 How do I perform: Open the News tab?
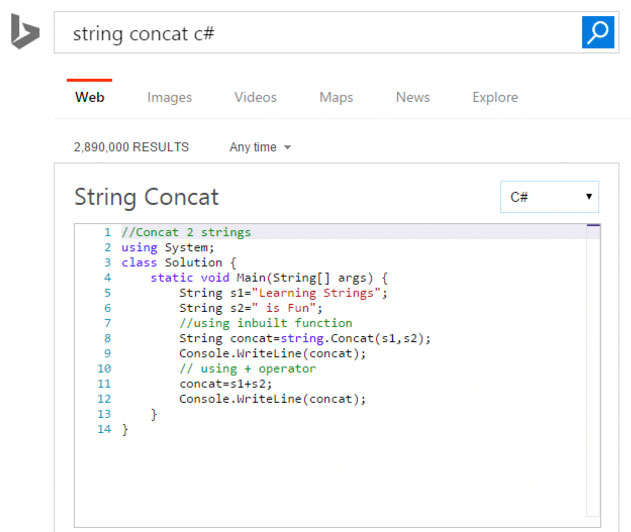point(413,97)
